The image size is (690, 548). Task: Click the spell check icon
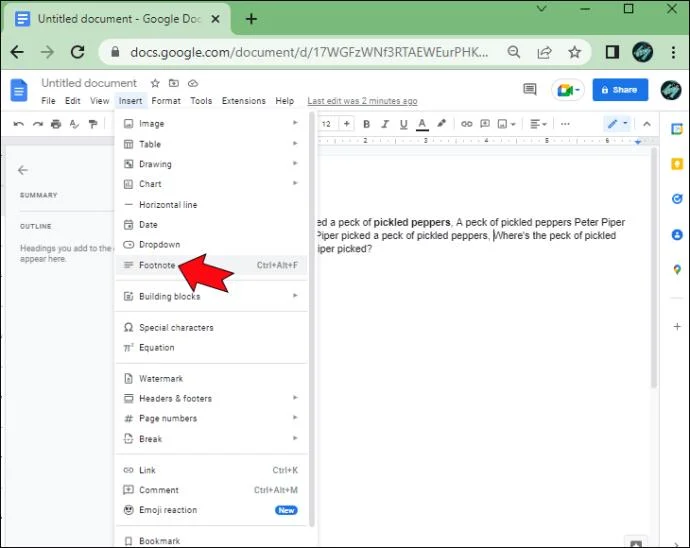click(x=74, y=124)
